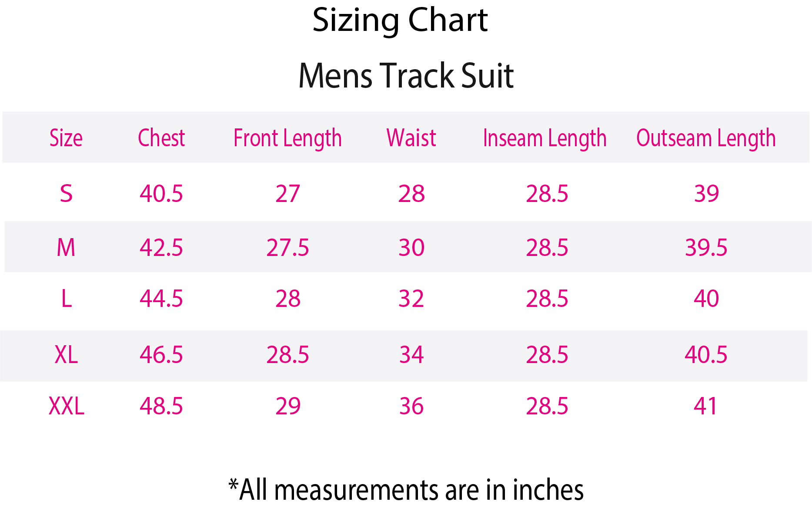Click front length value 27.5 for size M
Image resolution: width=812 pixels, height=508 pixels.
(287, 248)
